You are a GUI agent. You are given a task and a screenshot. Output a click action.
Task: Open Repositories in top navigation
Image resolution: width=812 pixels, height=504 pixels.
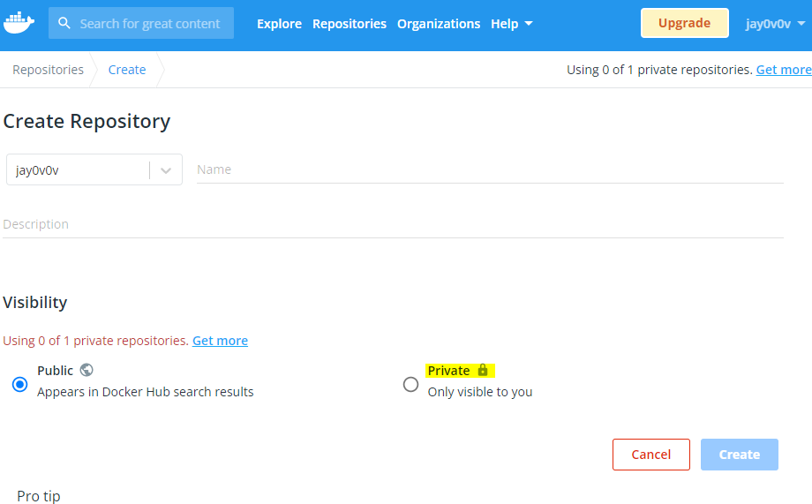point(350,23)
